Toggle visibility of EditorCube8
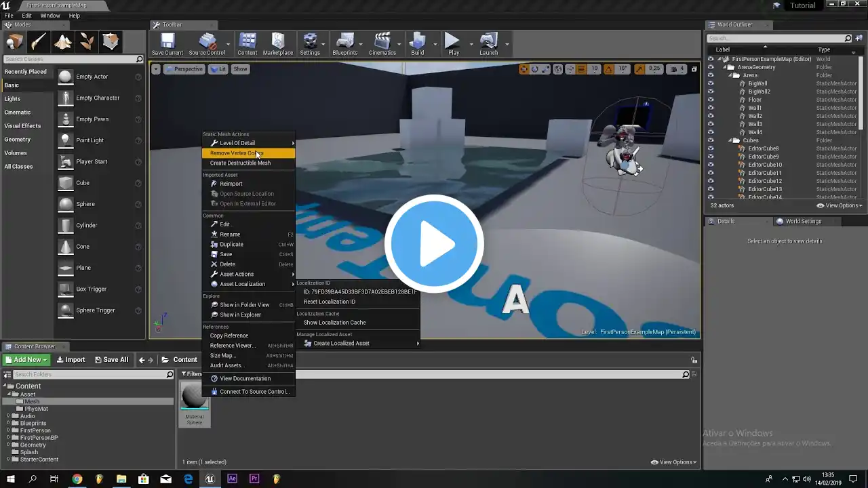 click(x=711, y=148)
